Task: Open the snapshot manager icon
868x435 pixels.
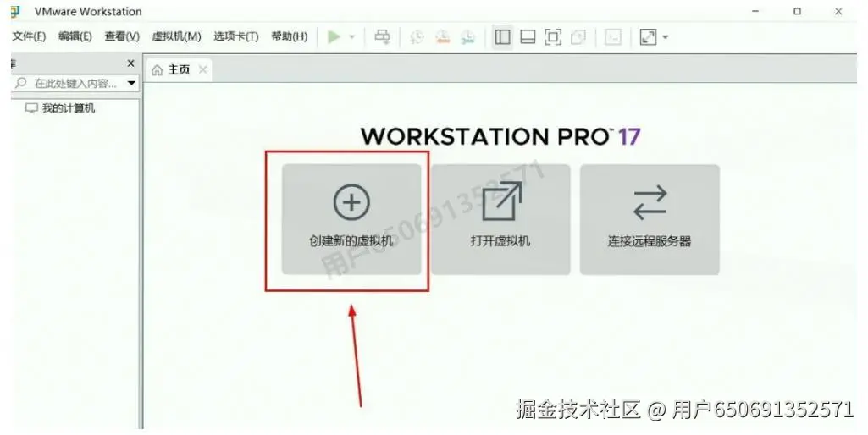Action: pos(467,37)
